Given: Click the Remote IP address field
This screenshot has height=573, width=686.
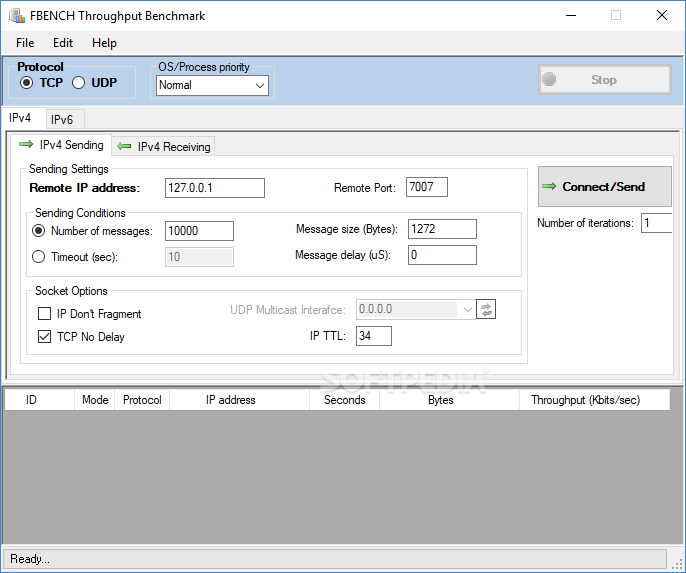Looking at the screenshot, I should point(215,188).
